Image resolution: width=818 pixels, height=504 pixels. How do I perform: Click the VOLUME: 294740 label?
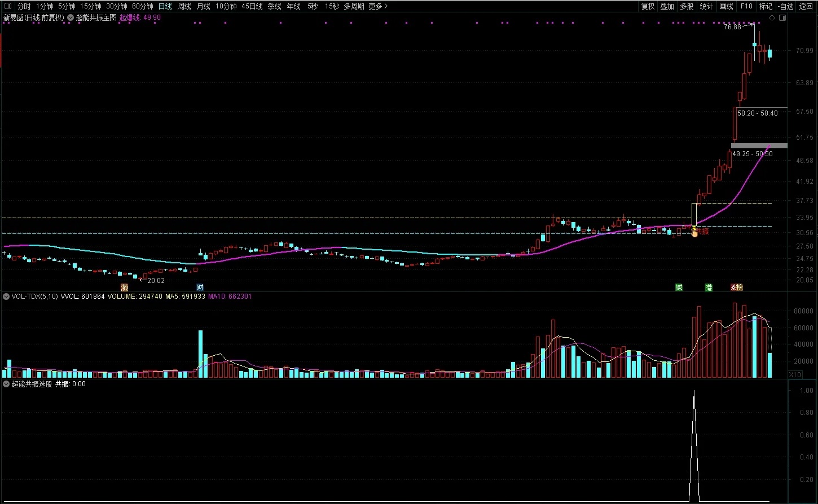(135, 296)
